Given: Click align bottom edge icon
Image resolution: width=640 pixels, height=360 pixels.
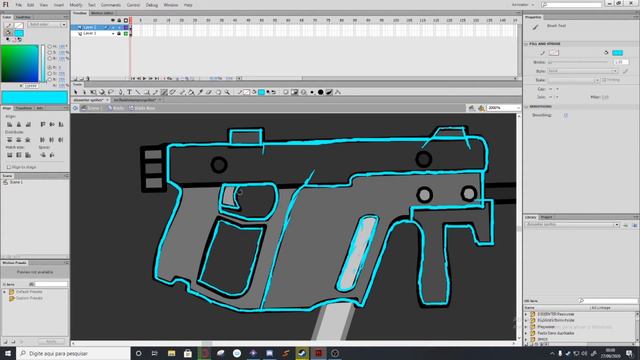Looking at the screenshot, I should click(x=61, y=124).
